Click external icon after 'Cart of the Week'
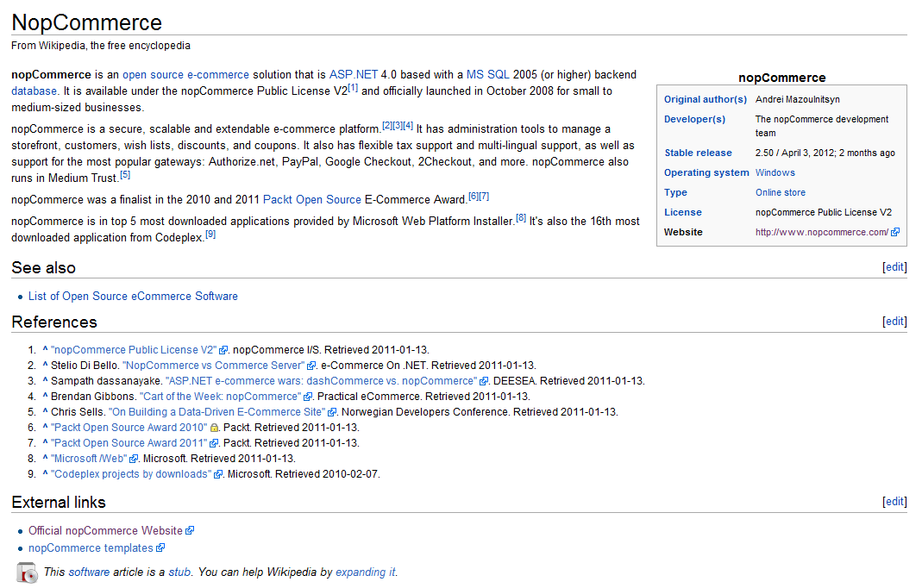 (308, 397)
